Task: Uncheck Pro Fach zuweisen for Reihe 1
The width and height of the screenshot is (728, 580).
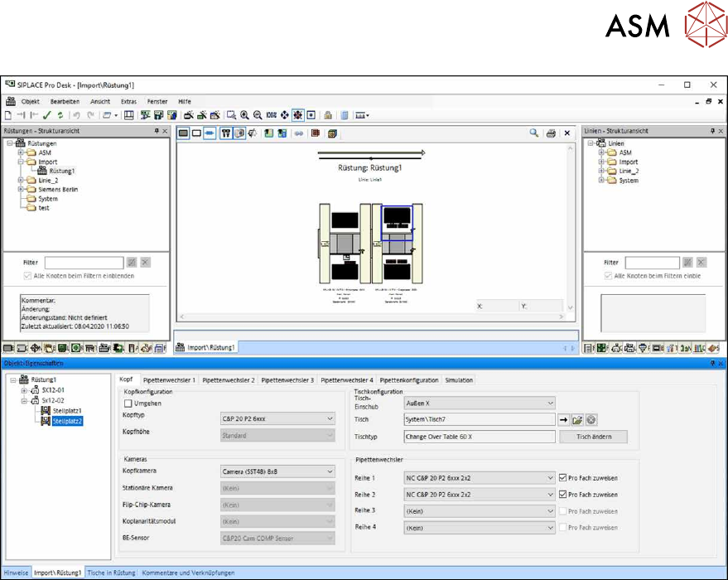Action: coord(564,477)
